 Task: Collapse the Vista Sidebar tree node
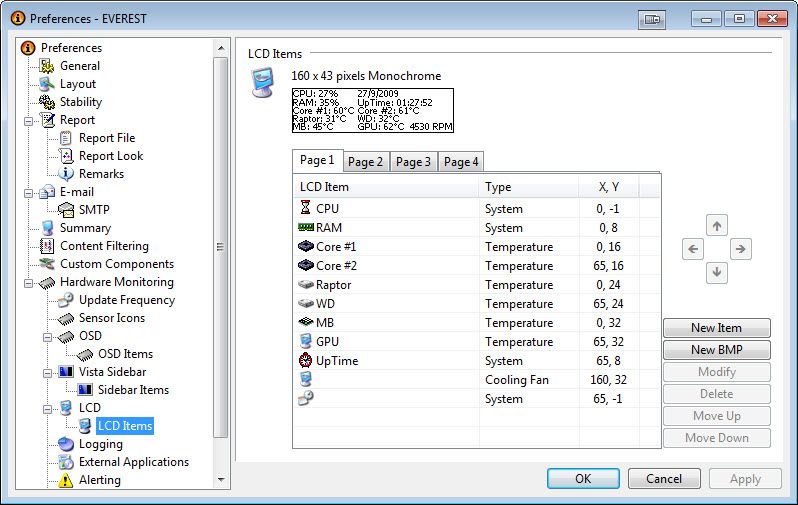click(x=47, y=373)
